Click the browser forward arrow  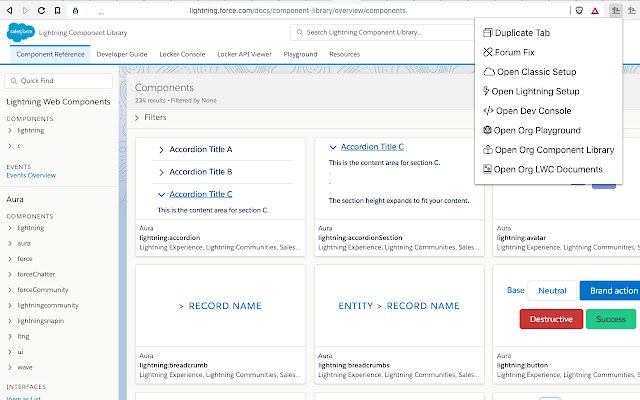pyautogui.click(x=25, y=11)
